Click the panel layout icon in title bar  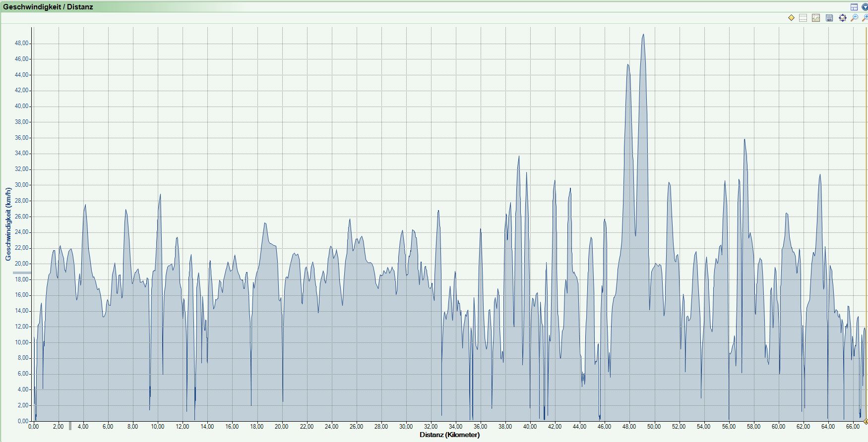(854, 7)
